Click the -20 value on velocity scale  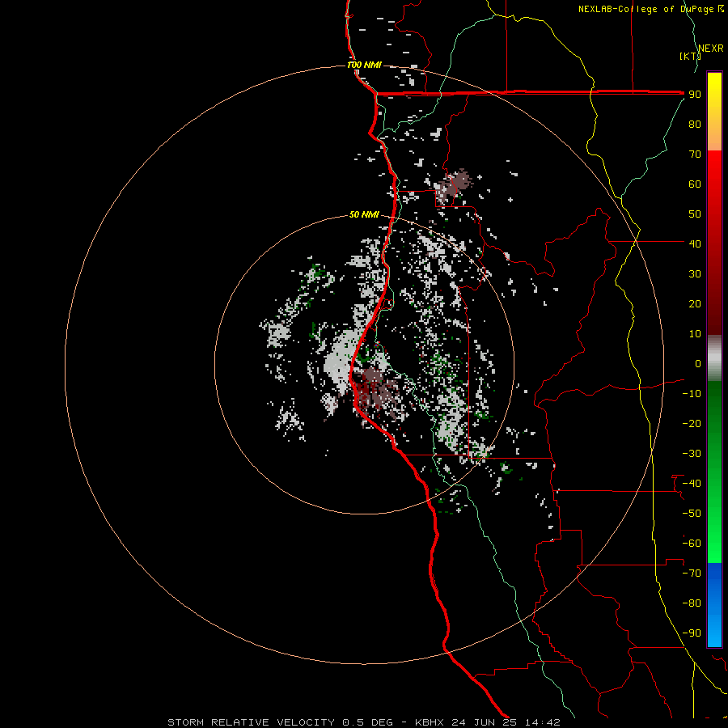tap(692, 423)
